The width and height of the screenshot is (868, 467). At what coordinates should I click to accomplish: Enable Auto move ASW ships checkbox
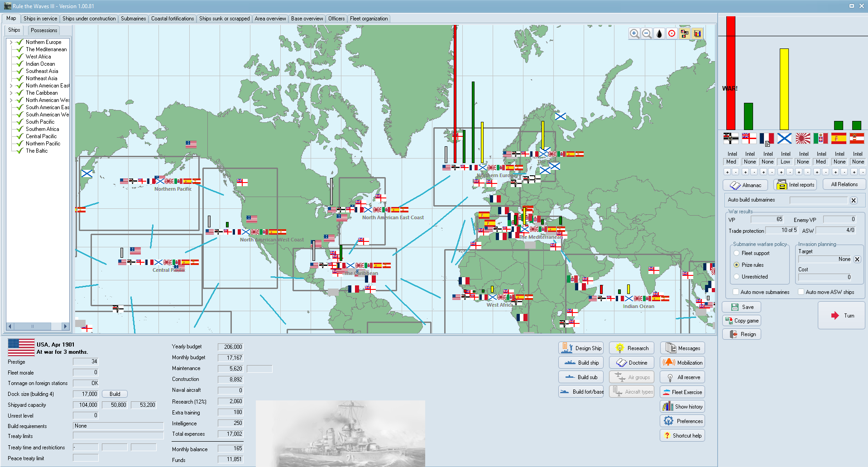point(801,292)
